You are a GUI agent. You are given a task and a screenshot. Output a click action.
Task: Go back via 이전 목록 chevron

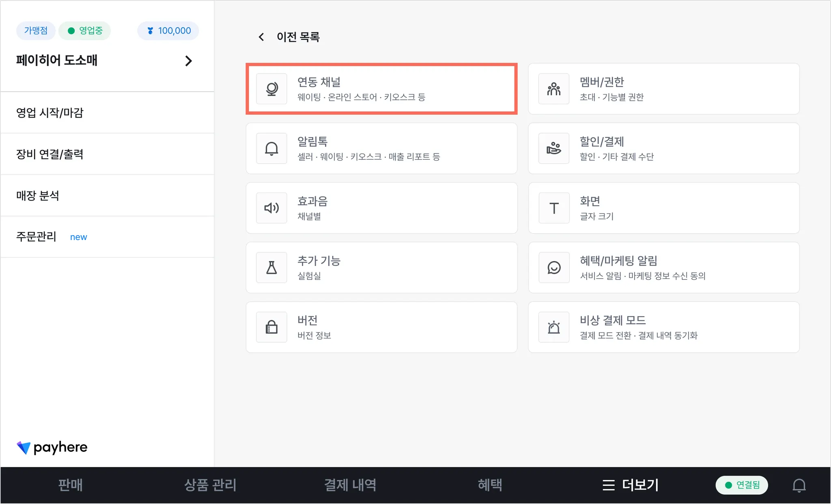(x=261, y=37)
